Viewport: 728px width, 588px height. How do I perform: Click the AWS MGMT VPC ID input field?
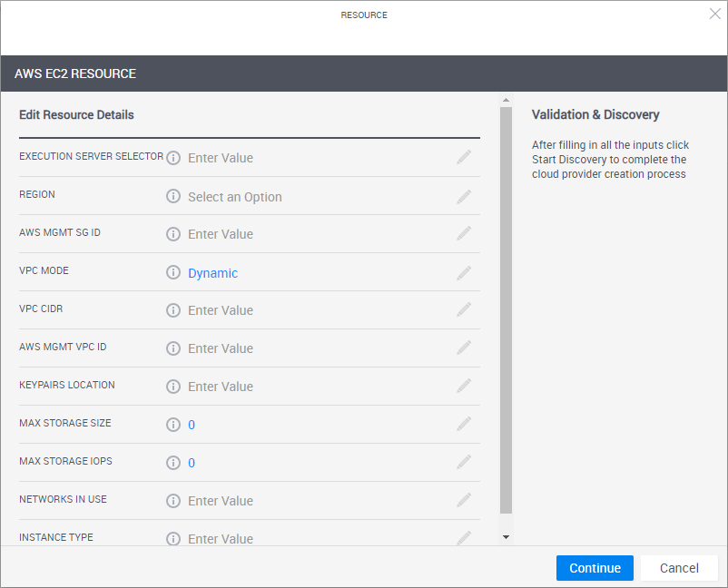pyautogui.click(x=221, y=348)
